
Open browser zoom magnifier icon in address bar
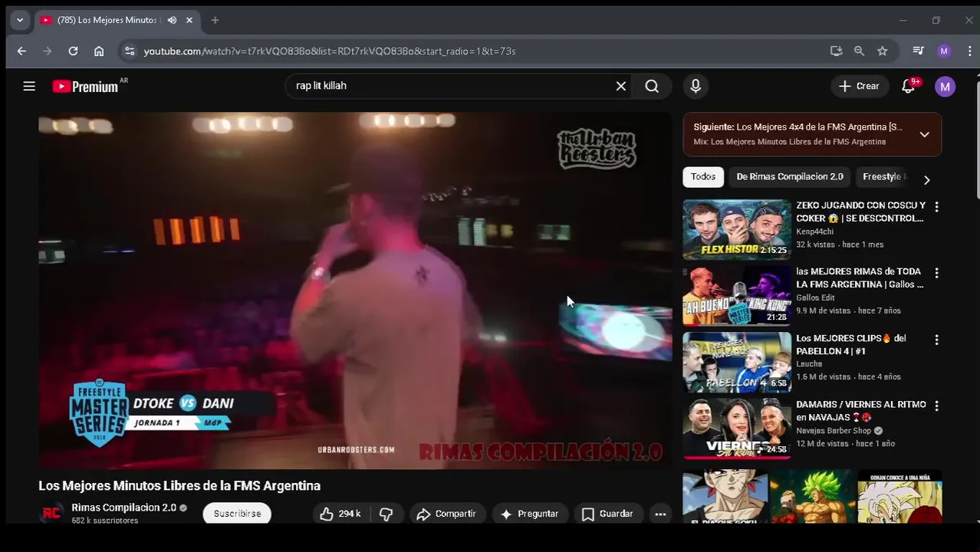(x=859, y=51)
